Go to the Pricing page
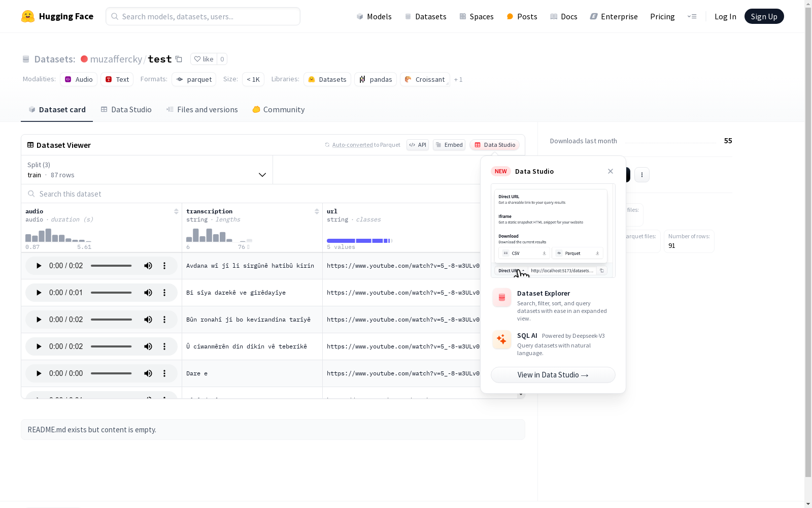The width and height of the screenshot is (812, 508). (x=662, y=16)
